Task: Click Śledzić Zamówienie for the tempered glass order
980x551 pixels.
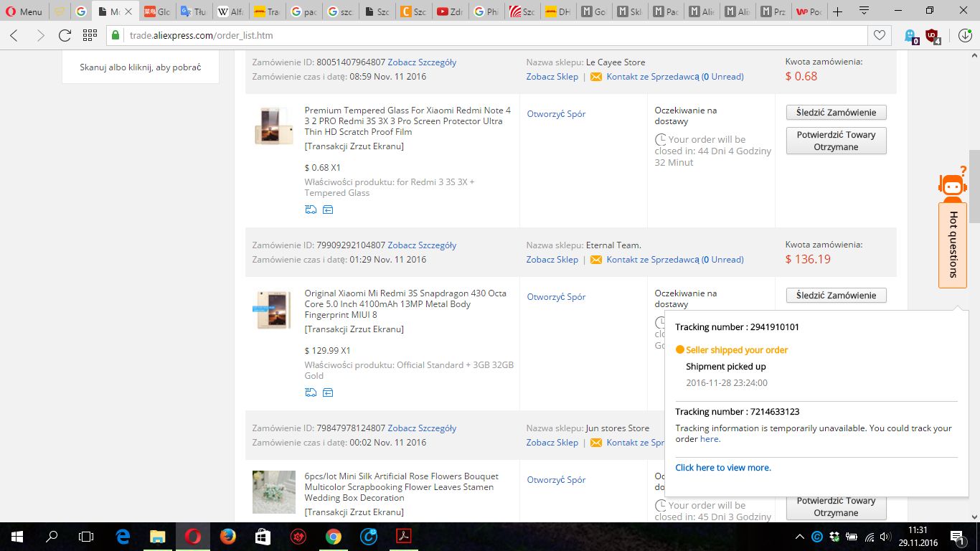Action: coord(836,113)
